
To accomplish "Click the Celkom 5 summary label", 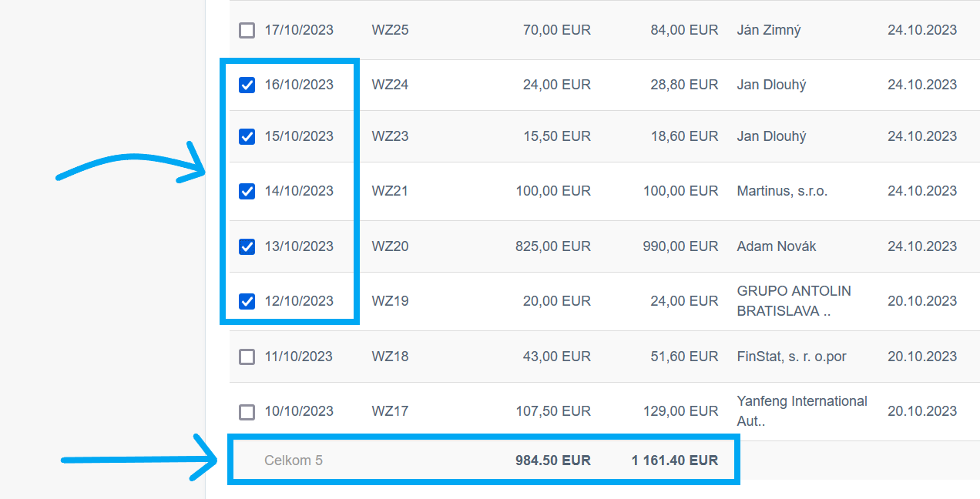I will pos(294,460).
